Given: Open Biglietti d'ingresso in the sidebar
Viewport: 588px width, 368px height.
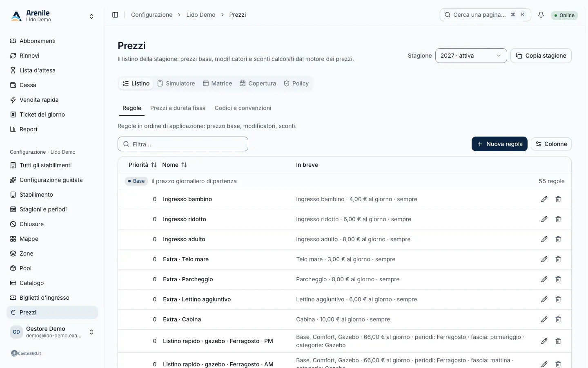Looking at the screenshot, I should [x=52, y=298].
